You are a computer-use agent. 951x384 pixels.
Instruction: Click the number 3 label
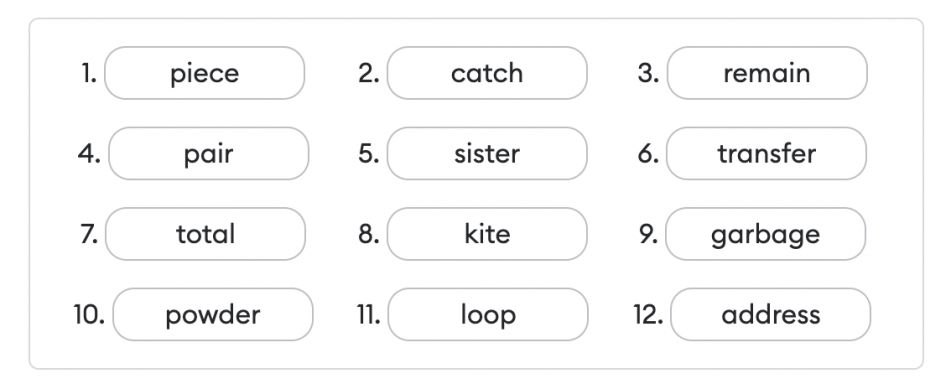pyautogui.click(x=648, y=73)
